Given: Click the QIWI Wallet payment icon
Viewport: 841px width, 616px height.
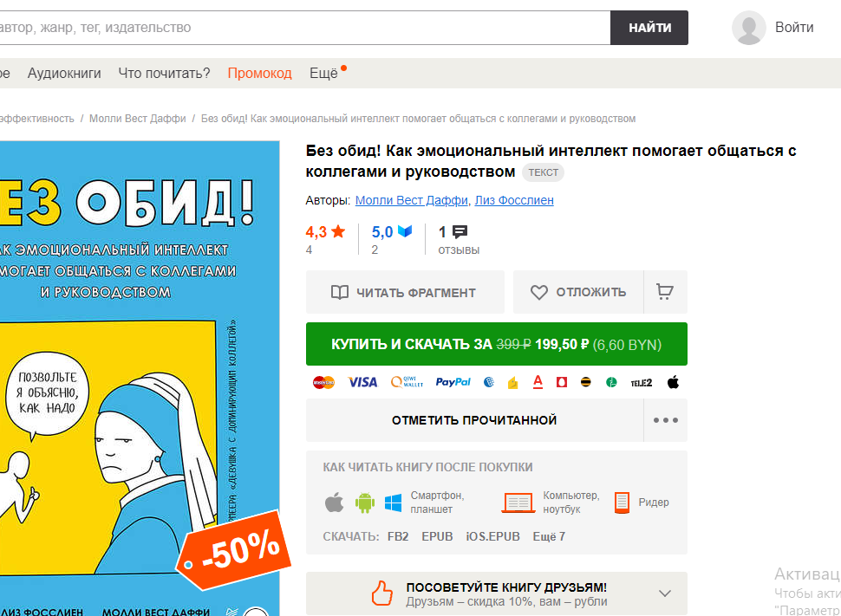Looking at the screenshot, I should 407,382.
